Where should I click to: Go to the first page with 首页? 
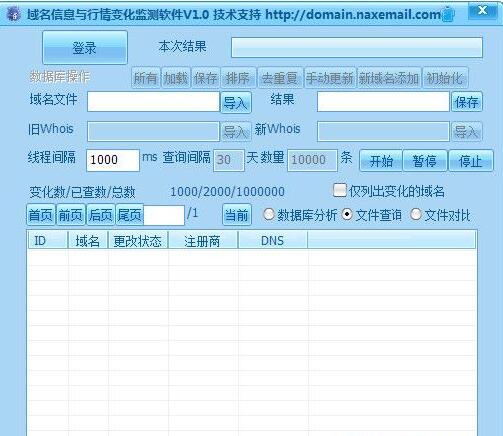41,215
